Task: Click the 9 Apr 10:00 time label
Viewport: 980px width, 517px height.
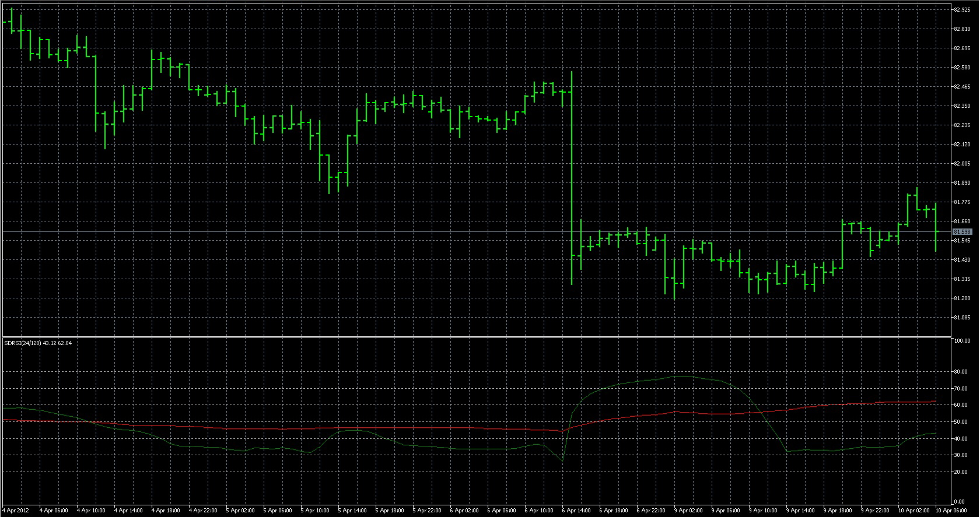Action: tap(763, 511)
